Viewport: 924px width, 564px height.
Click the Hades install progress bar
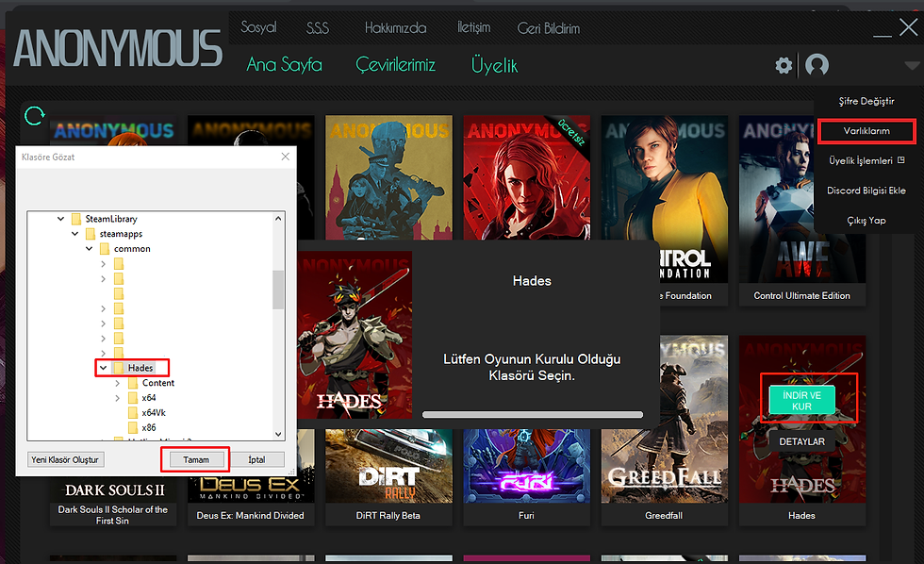pyautogui.click(x=533, y=415)
